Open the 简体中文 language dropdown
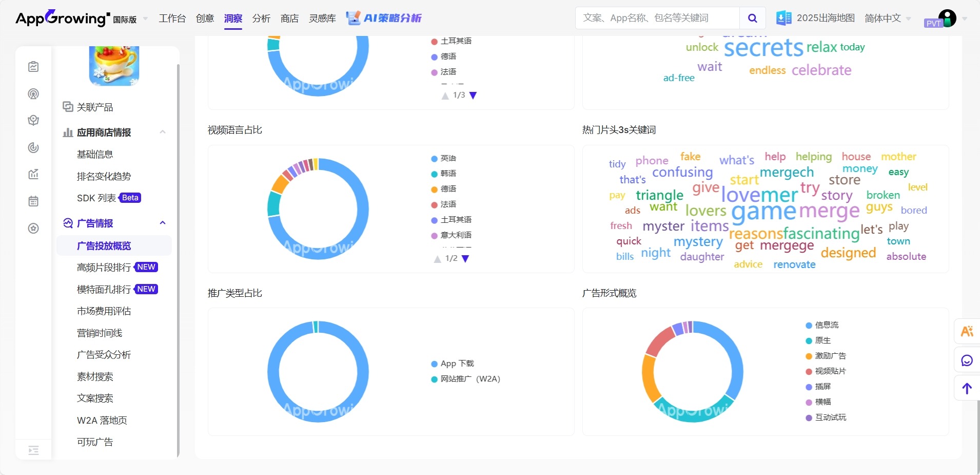The image size is (980, 475). (887, 18)
